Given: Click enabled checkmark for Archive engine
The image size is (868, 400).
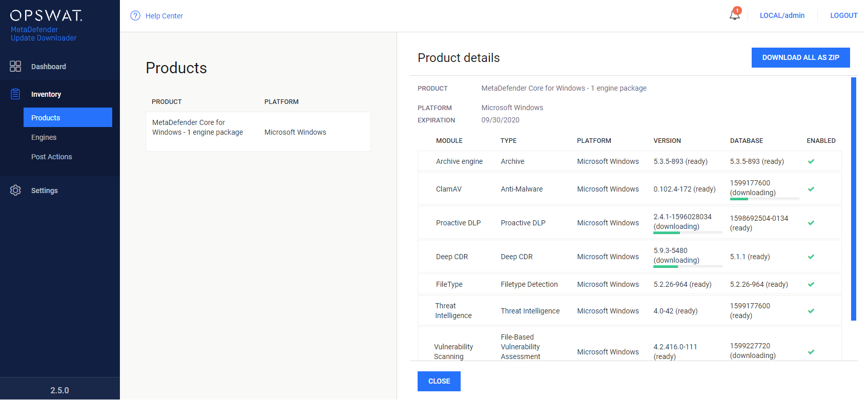Looking at the screenshot, I should pyautogui.click(x=811, y=161).
